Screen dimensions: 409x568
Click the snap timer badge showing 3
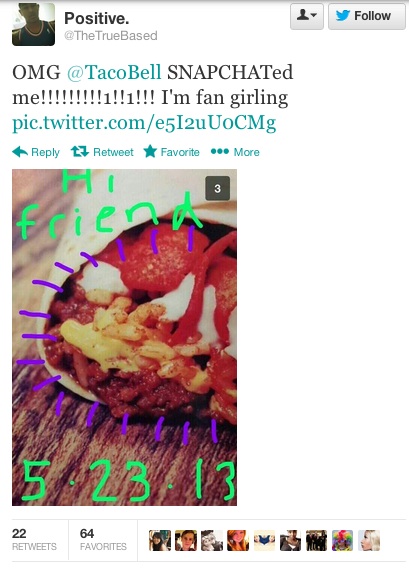[x=217, y=188]
